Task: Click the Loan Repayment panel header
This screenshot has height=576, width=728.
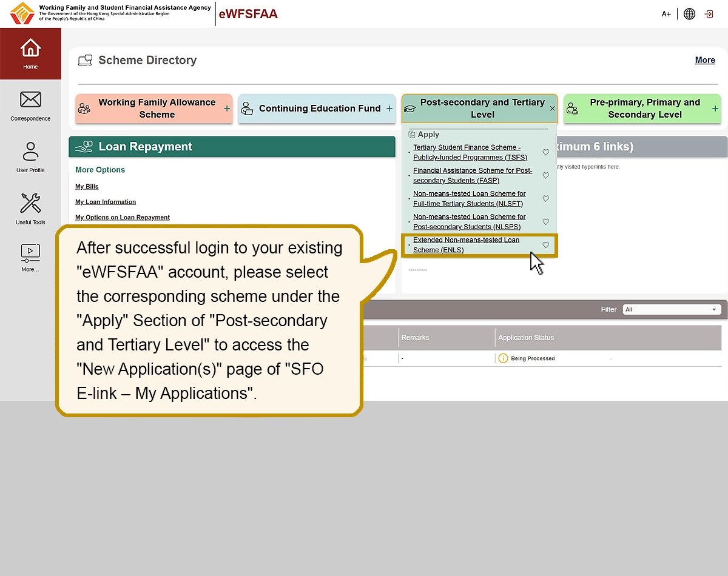Action: coord(232,147)
